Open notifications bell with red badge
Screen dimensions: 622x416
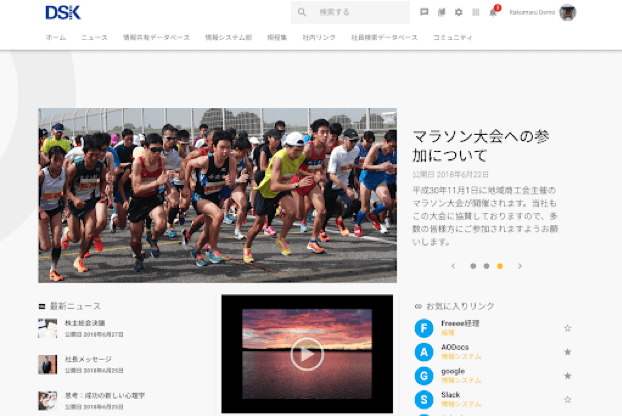point(494,12)
